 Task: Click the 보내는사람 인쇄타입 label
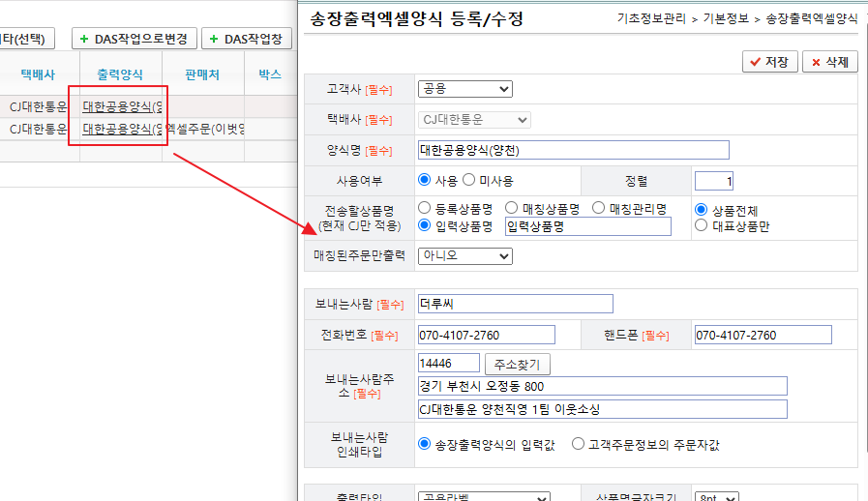click(x=359, y=445)
